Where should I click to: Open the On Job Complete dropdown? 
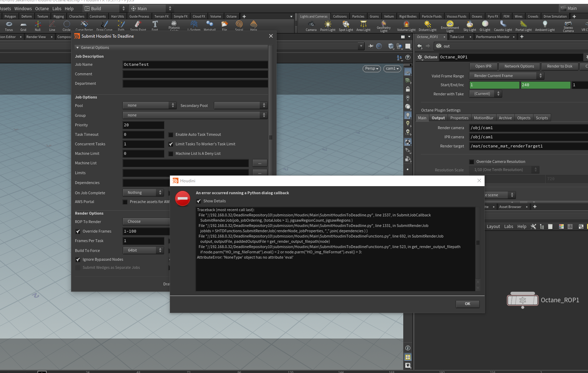tap(143, 192)
